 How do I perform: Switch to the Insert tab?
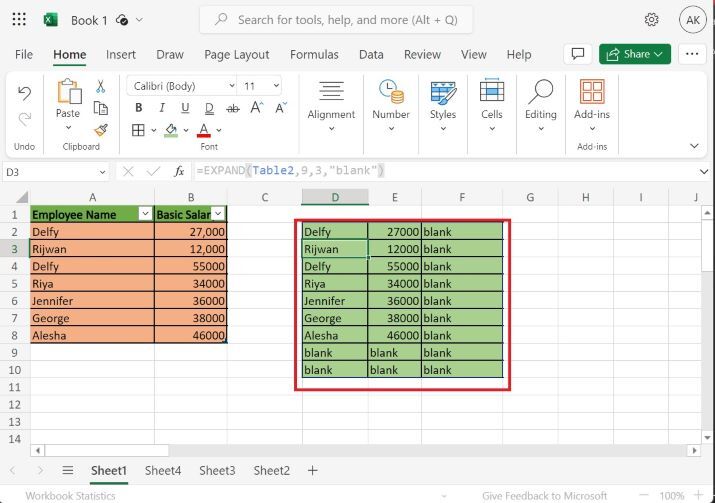tap(121, 54)
